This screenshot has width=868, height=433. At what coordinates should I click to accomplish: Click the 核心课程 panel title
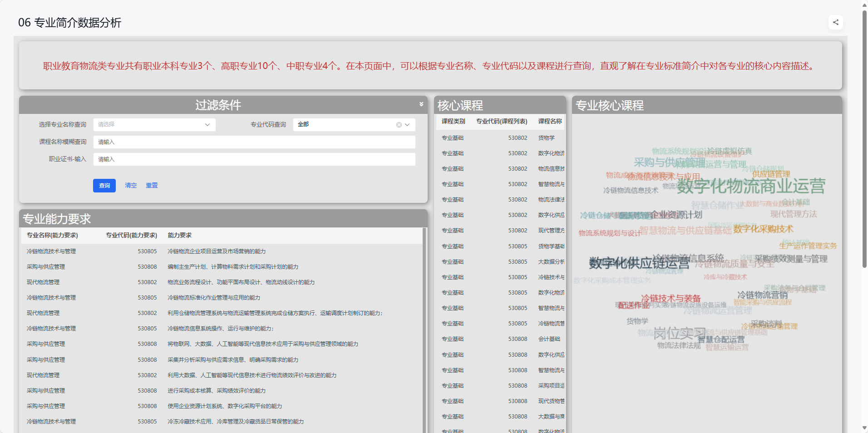coord(460,106)
